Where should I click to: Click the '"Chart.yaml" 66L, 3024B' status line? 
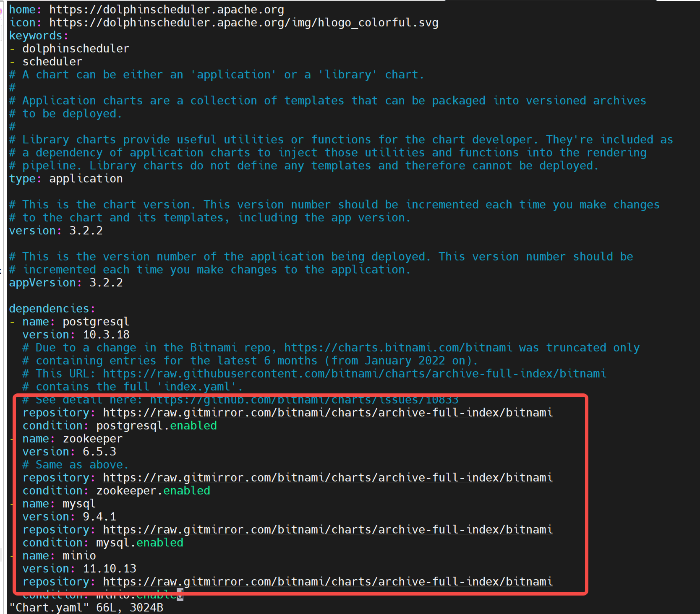tap(86, 608)
